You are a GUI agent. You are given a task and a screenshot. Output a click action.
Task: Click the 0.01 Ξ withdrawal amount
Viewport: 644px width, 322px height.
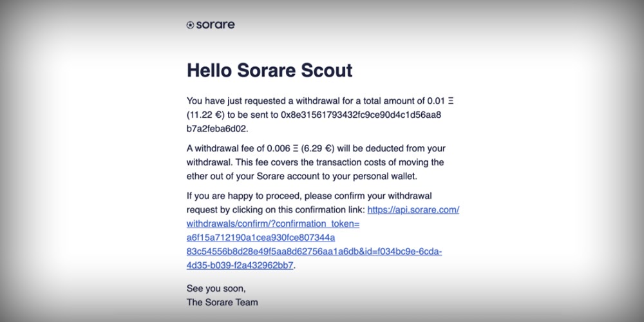[440, 100]
